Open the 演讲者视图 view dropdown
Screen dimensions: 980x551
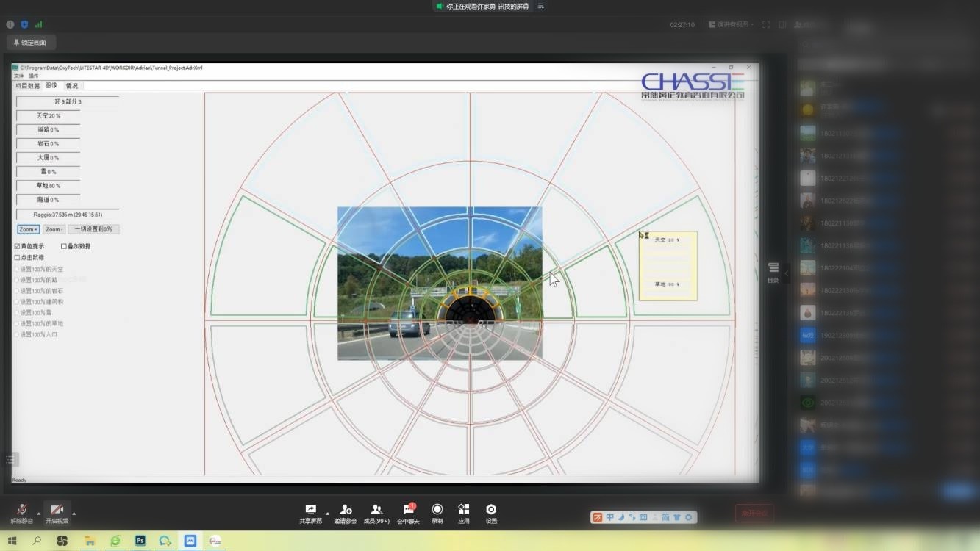click(x=731, y=24)
